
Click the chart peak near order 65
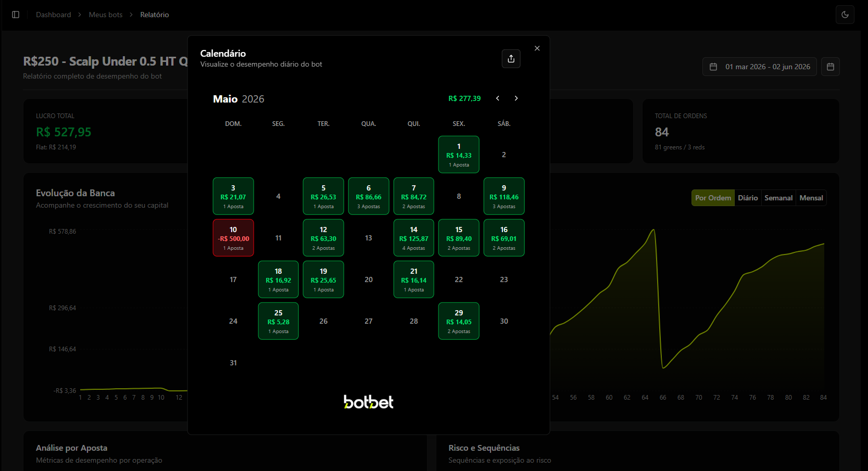click(653, 231)
